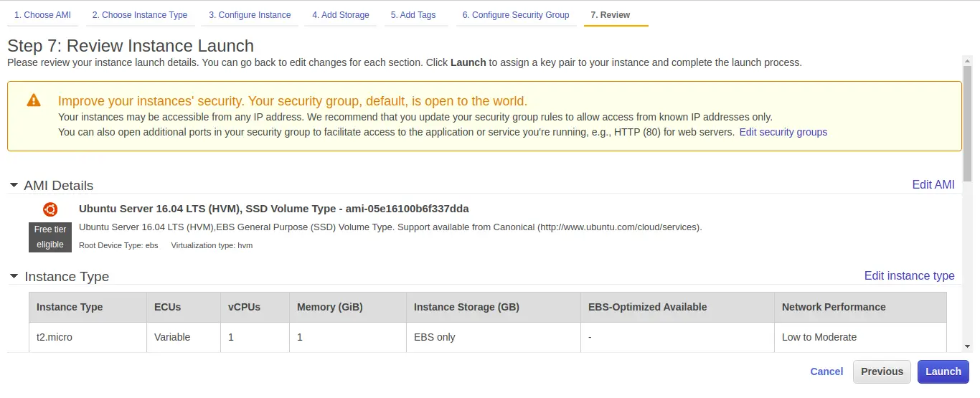The height and width of the screenshot is (398, 980).
Task: Go to 6. Configure Security Group
Action: (516, 14)
